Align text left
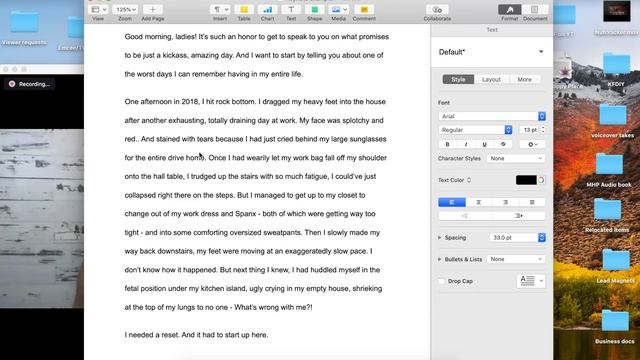Image resolution: width=640 pixels, height=360 pixels. pos(452,202)
